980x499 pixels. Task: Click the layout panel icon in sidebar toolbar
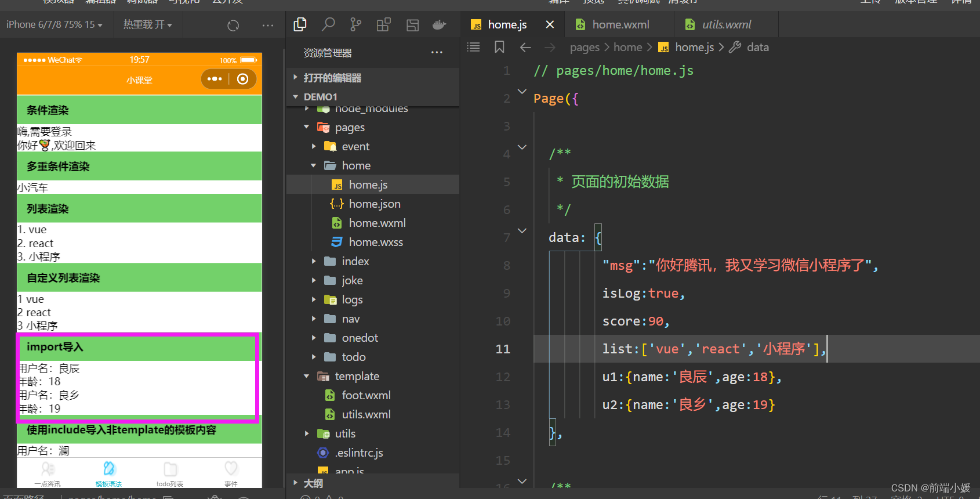(412, 24)
